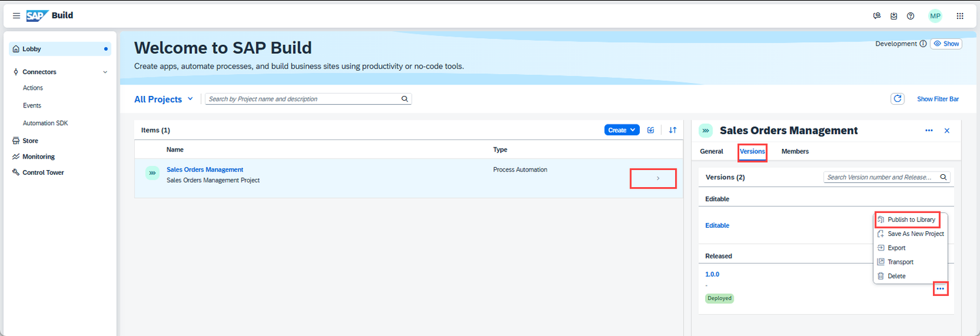Screen dimensions: 980x336
Task: Open Actions under Connectors
Action: pyautogui.click(x=33, y=88)
